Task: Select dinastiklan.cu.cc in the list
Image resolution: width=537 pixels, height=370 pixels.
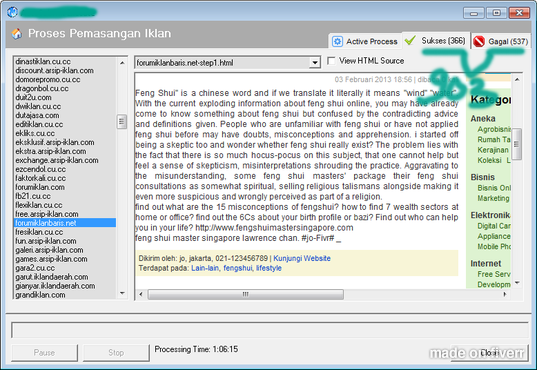Action: pyautogui.click(x=65, y=62)
